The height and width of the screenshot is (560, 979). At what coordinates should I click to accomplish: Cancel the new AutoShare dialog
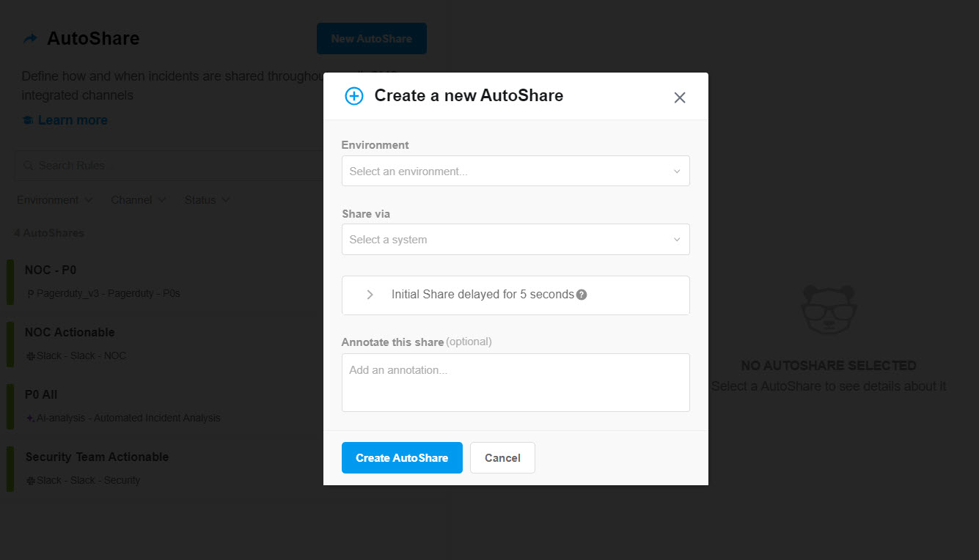pos(502,457)
